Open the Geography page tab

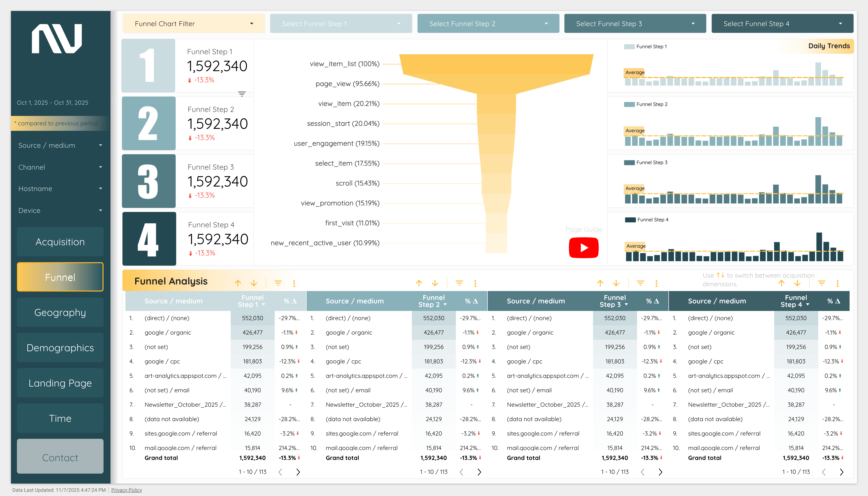[x=60, y=312]
